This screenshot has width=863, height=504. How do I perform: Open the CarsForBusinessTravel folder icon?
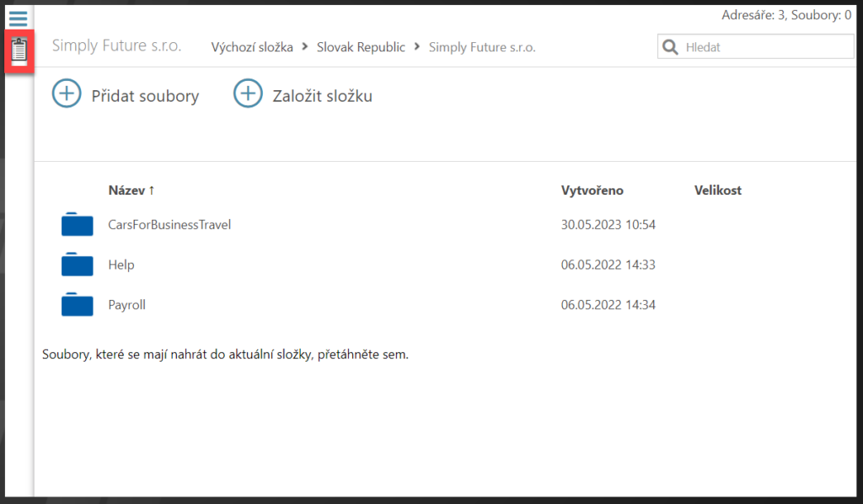[77, 224]
